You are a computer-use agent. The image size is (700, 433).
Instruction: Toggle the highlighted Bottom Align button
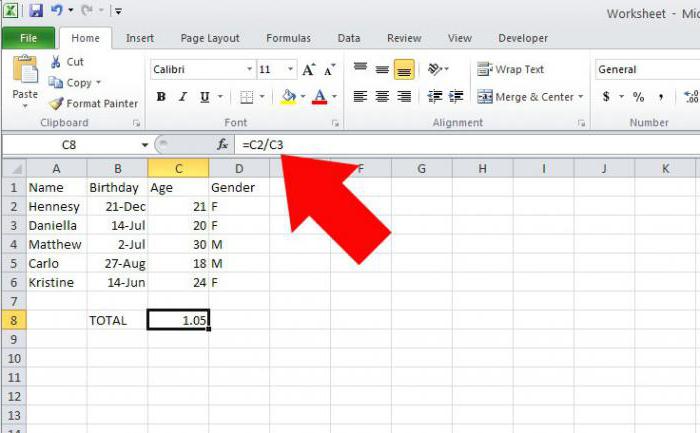pos(404,69)
